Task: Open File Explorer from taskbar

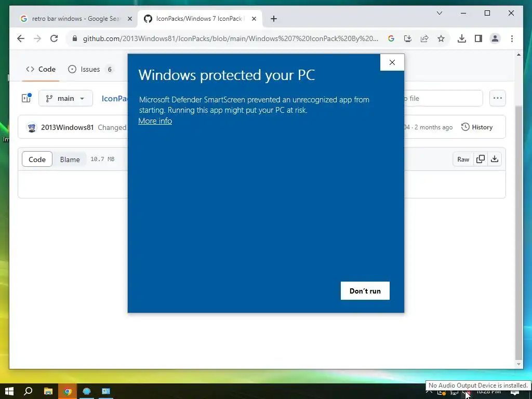Action: point(48,391)
